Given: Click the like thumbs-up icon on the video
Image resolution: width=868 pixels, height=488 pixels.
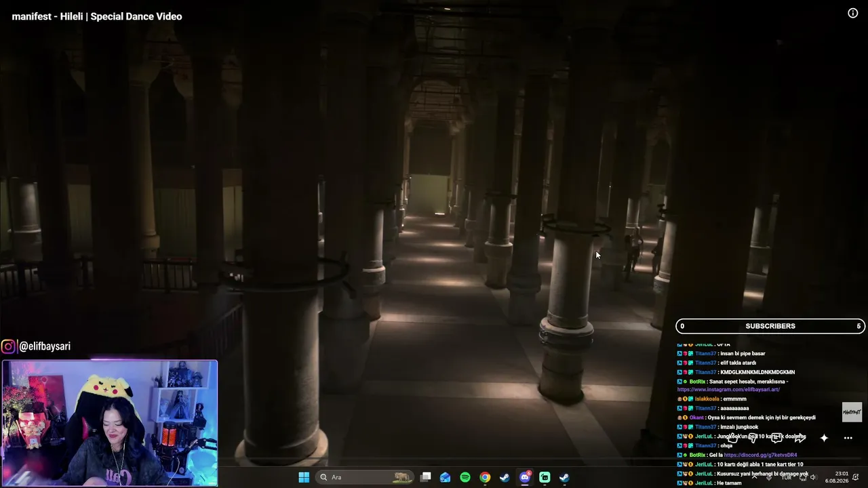Looking at the screenshot, I should coord(734,438).
